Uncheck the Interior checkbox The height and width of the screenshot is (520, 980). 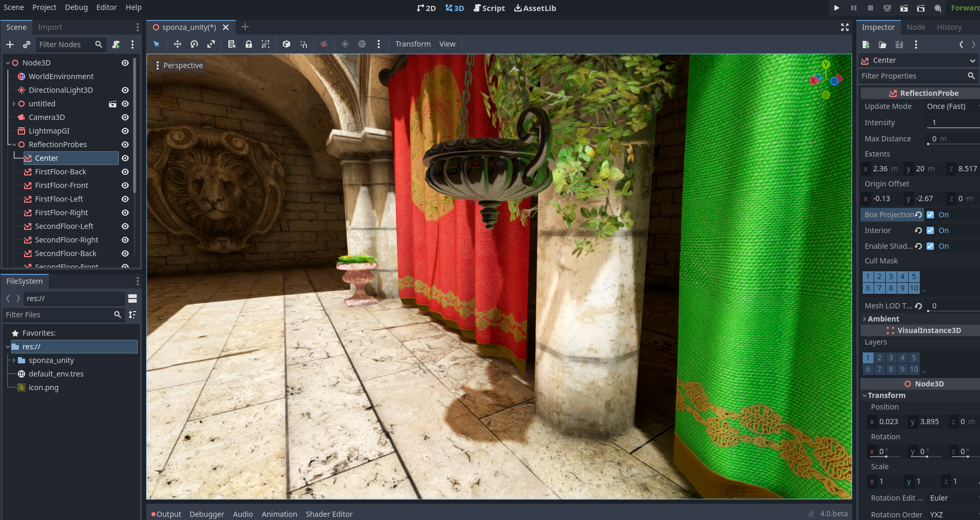pyautogui.click(x=930, y=230)
